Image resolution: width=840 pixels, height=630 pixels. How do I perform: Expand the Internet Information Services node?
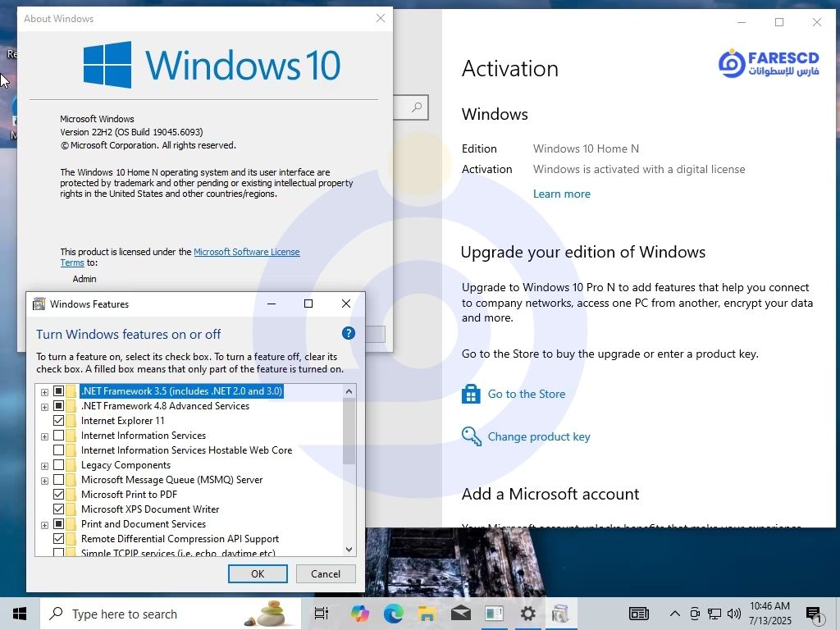click(44, 436)
